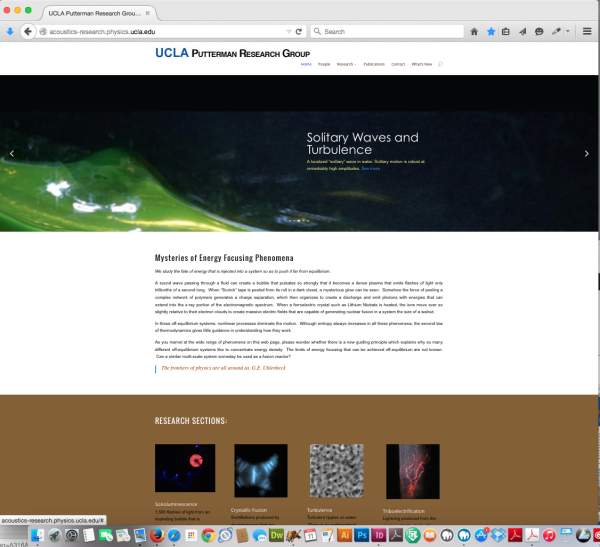Open dropdown arrow beside eyedropper icon
The height and width of the screenshot is (547, 600).
pos(568,31)
